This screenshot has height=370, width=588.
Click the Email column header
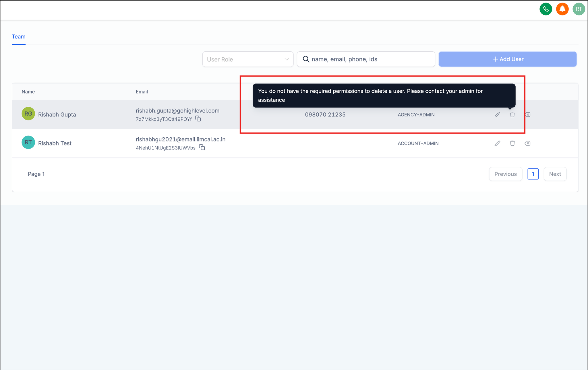coord(142,92)
